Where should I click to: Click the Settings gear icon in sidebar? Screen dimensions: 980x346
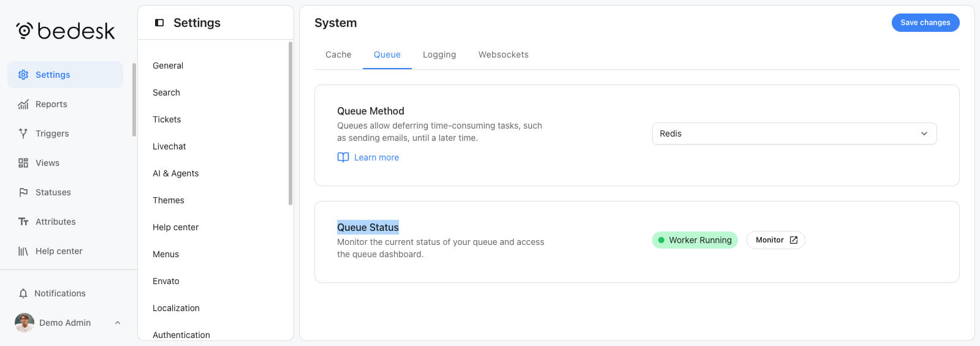23,75
